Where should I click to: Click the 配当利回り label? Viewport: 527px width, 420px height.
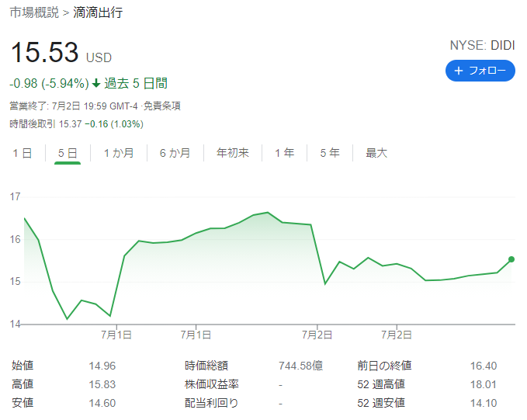pos(211,403)
